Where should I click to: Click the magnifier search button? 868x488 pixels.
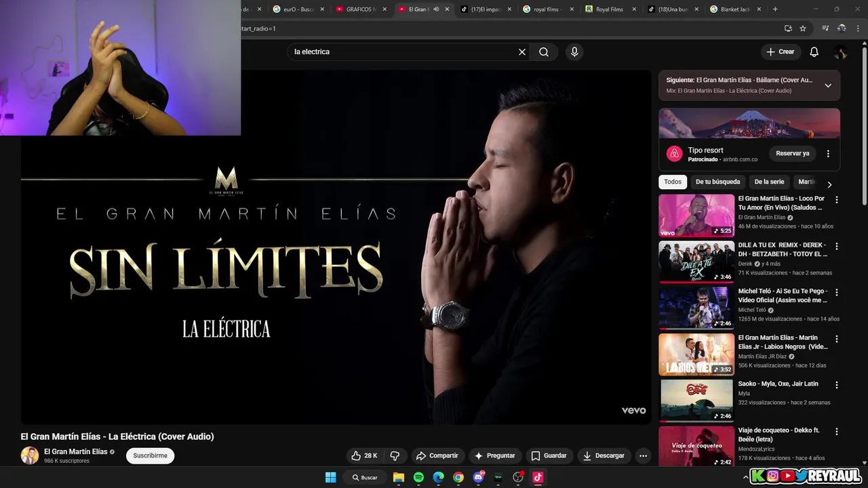[544, 52]
